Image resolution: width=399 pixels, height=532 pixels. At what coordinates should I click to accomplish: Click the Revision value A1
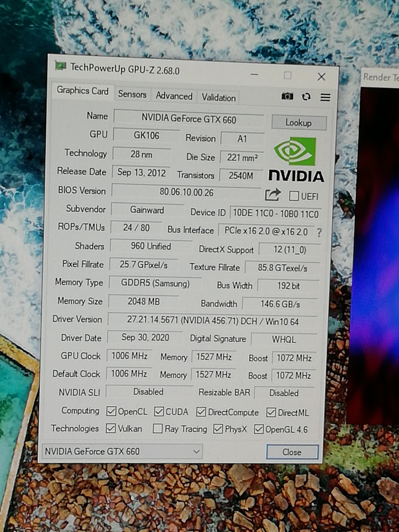[x=242, y=139]
